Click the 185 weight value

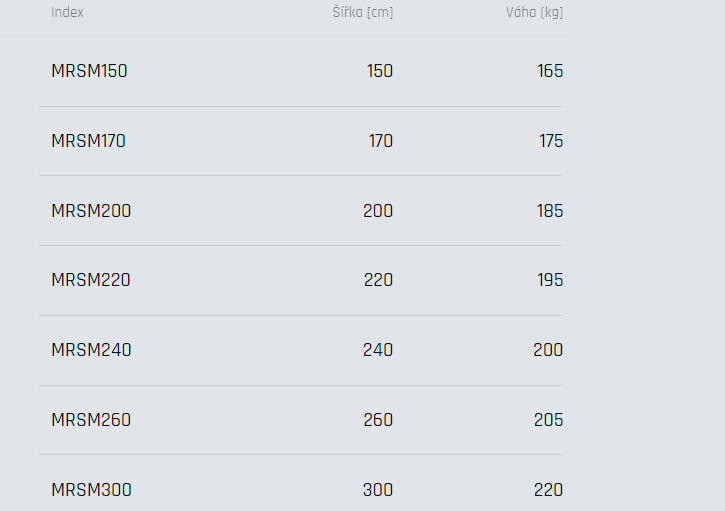[x=550, y=211]
